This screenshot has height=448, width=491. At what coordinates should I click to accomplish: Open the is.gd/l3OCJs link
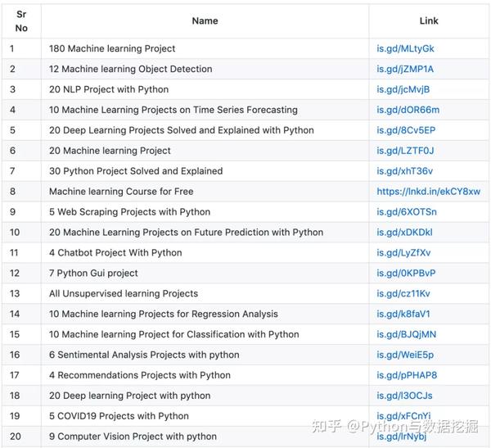(404, 396)
